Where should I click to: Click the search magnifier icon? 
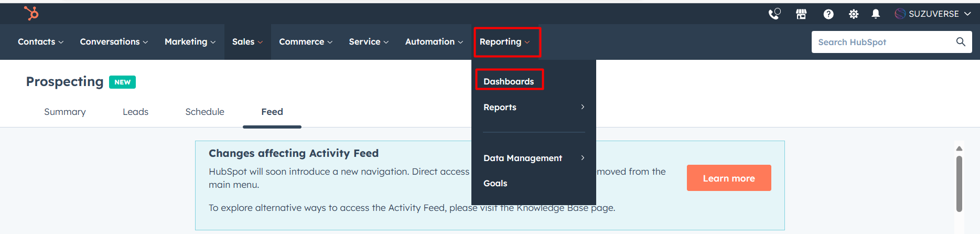tap(961, 42)
